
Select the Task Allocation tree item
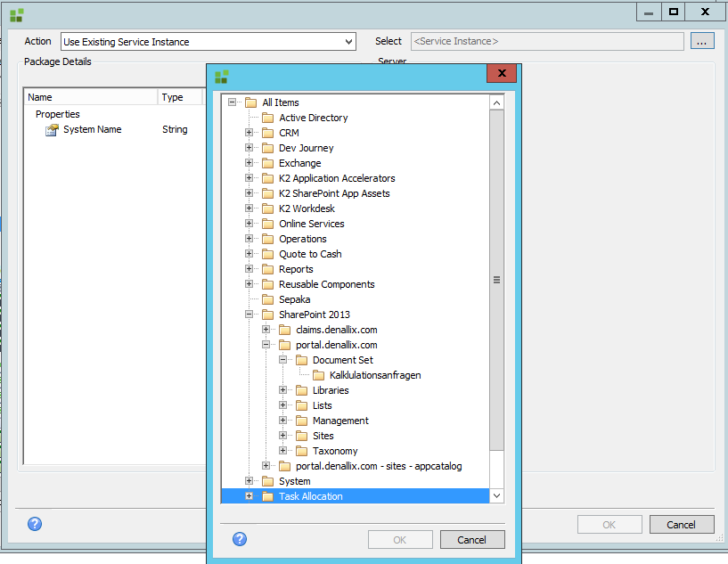[311, 496]
